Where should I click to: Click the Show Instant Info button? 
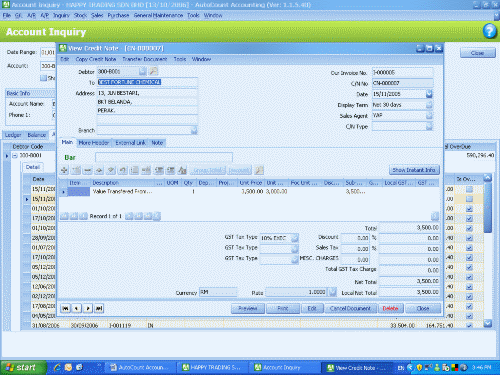tap(414, 170)
